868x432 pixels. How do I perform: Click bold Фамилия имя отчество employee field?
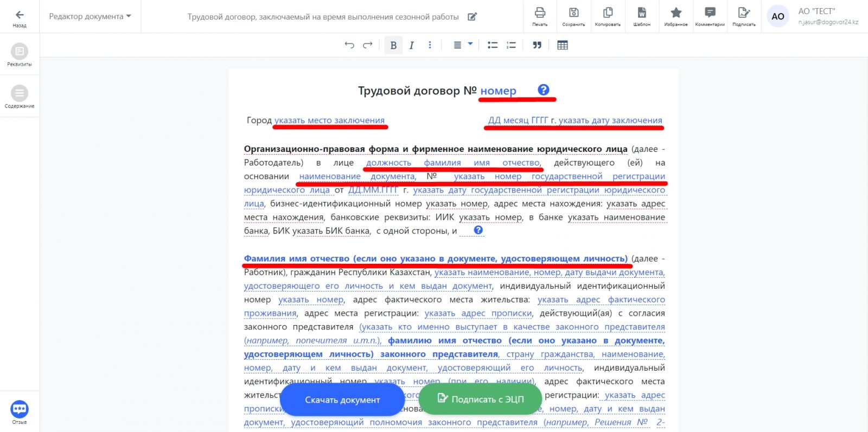click(x=436, y=258)
